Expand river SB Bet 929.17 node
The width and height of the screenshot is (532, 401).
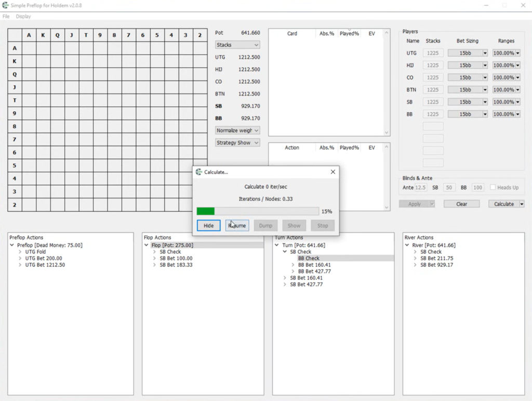[415, 265]
